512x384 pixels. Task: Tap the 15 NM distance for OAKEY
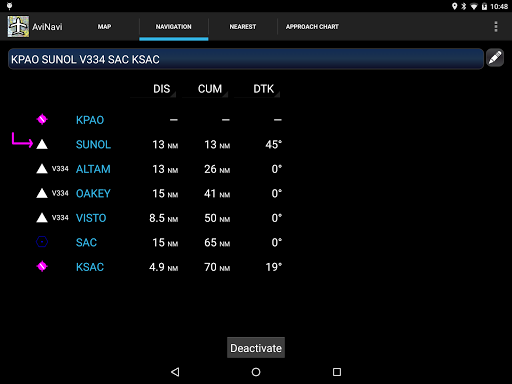165,193
